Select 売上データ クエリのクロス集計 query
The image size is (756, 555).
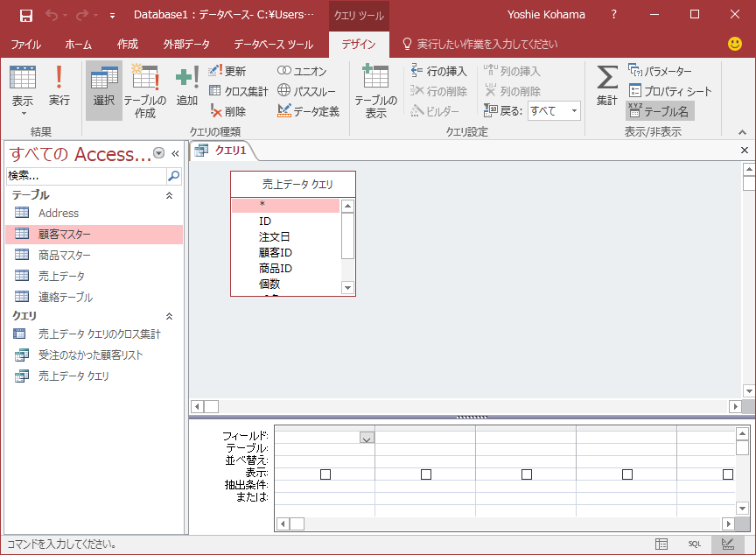[94, 334]
